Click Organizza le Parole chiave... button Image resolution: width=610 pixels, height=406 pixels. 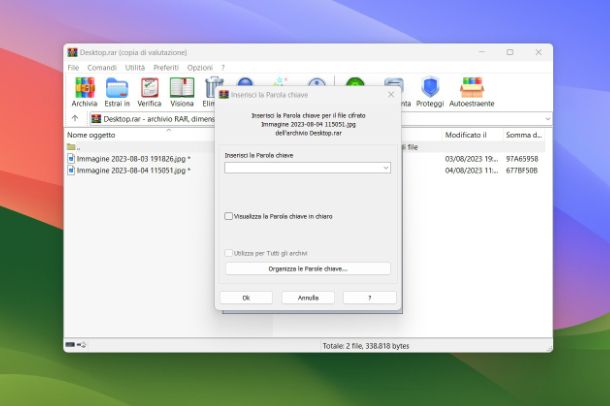(x=308, y=269)
